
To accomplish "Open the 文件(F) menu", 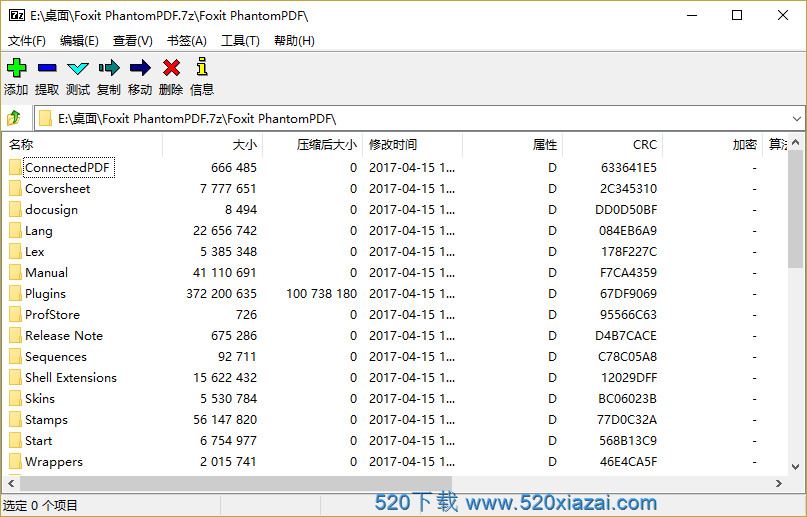I will pyautogui.click(x=27, y=41).
